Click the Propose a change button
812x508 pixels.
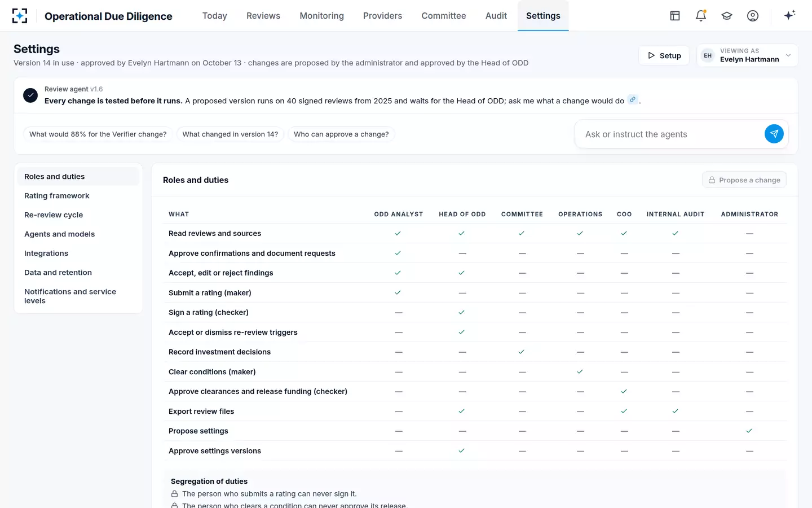tap(744, 180)
